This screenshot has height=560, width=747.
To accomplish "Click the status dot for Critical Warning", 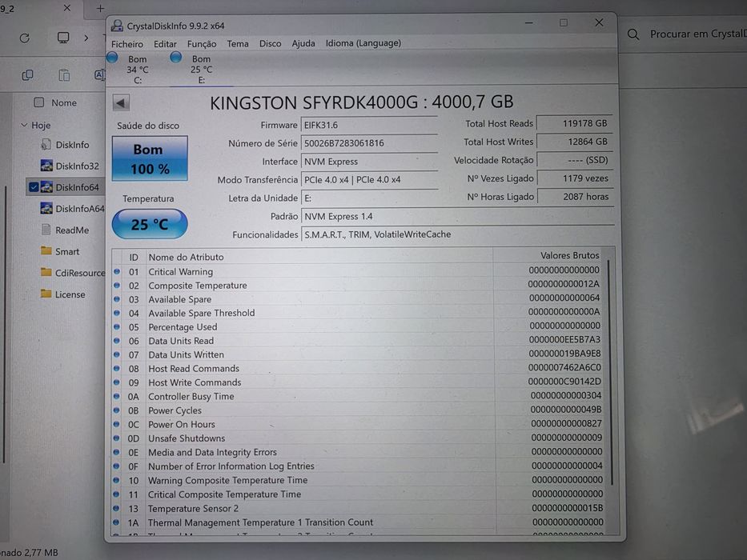I will 117,271.
